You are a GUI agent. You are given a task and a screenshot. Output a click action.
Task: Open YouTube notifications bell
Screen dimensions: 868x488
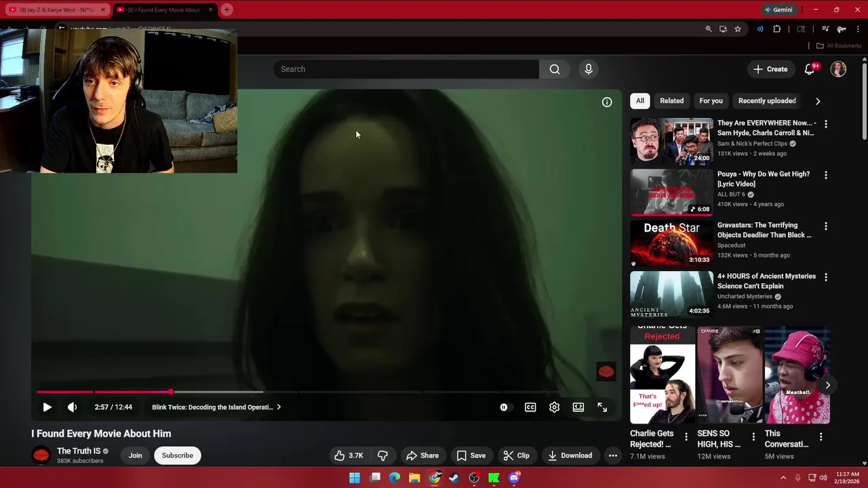[809, 69]
